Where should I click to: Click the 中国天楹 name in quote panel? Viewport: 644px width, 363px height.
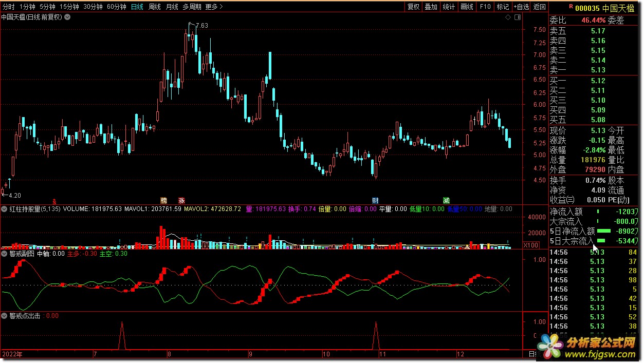619,8
